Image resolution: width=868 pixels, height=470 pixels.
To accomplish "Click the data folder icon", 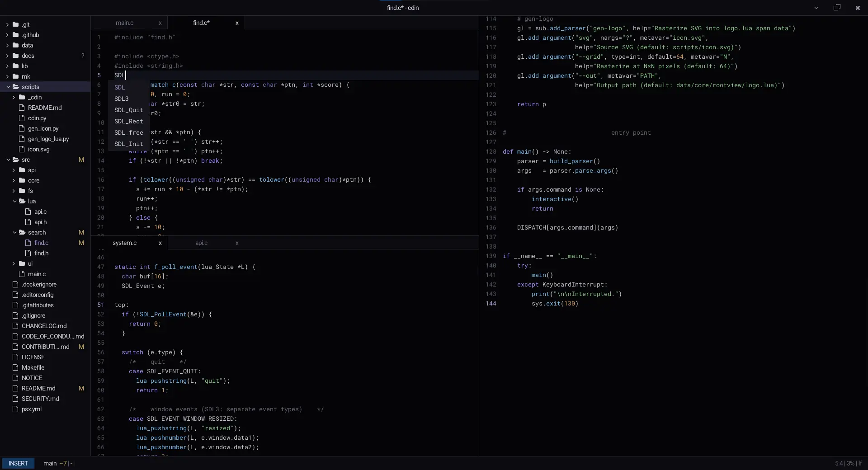I will [x=15, y=45].
